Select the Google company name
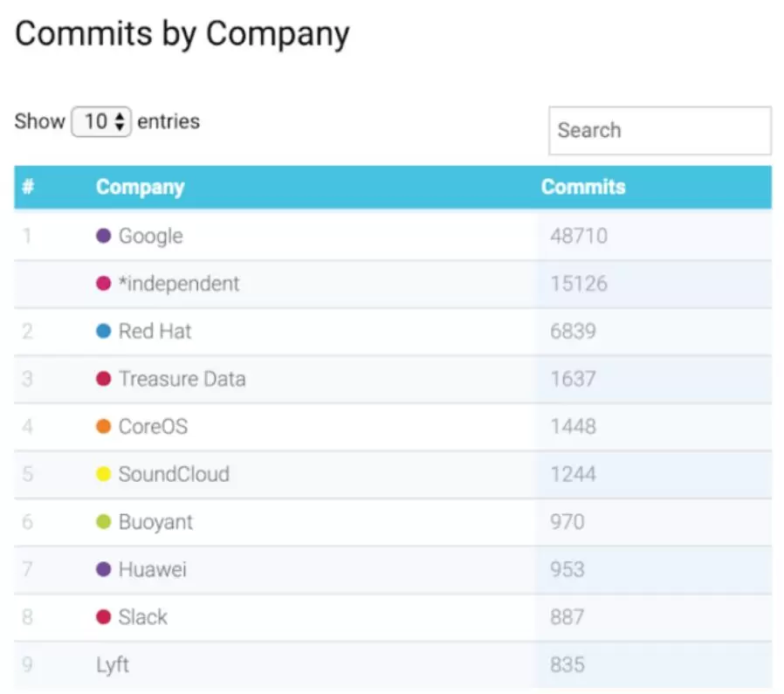 coord(150,236)
